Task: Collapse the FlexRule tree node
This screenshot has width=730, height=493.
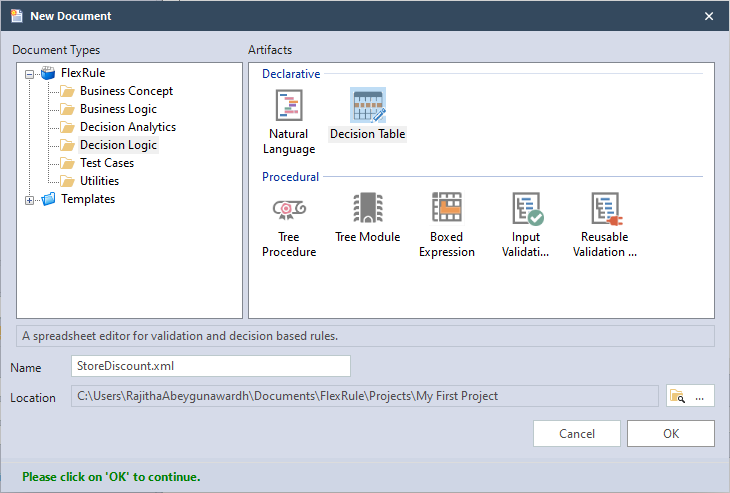Action: coord(29,74)
